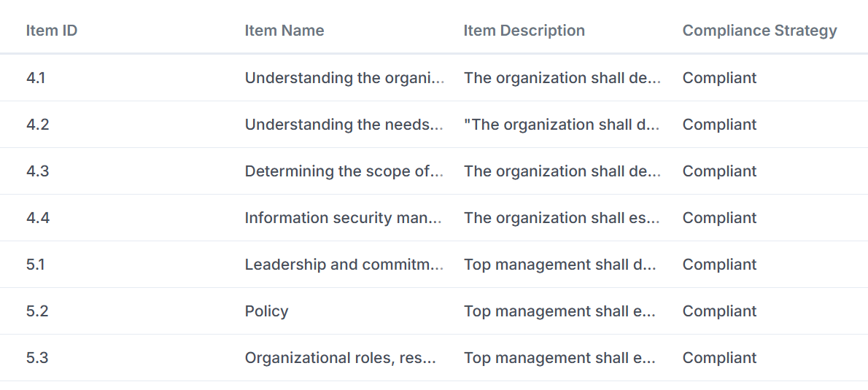The image size is (868, 390).
Task: Select the 'Leadership and commitm...' item name
Action: pos(344,265)
